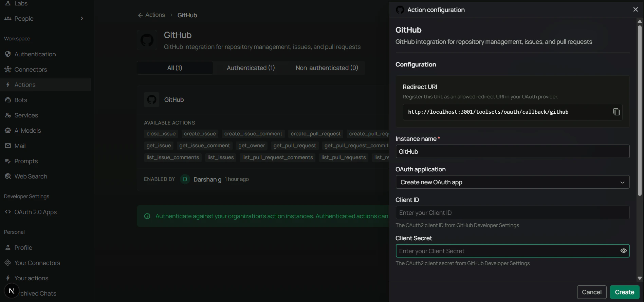Click the GitHub breadcrumb item
The image size is (644, 302).
coord(187,15)
